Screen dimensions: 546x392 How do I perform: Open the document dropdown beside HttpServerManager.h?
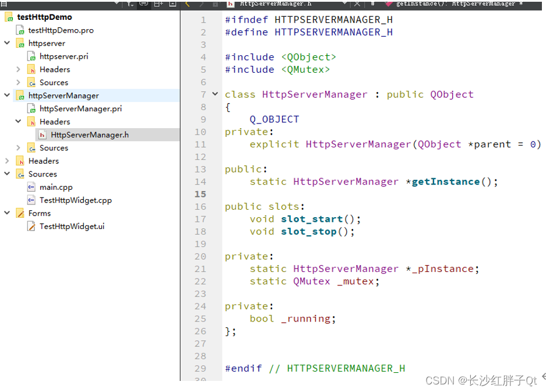tap(344, 5)
